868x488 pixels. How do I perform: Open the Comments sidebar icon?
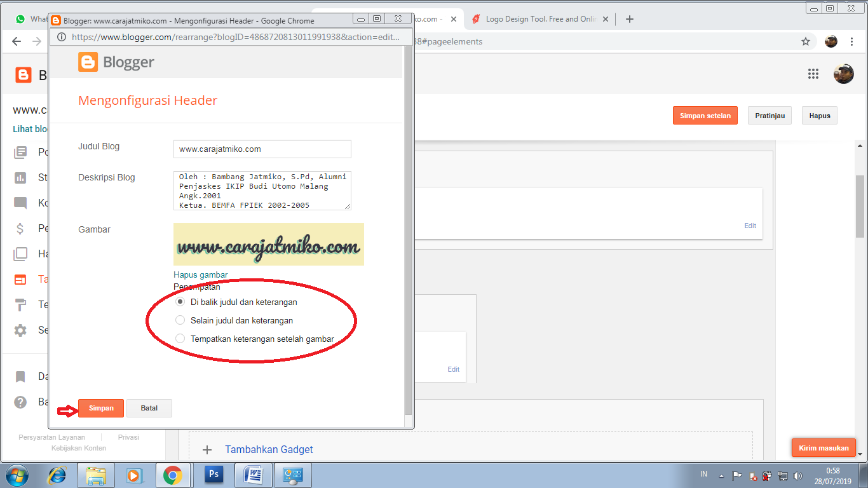pyautogui.click(x=20, y=203)
